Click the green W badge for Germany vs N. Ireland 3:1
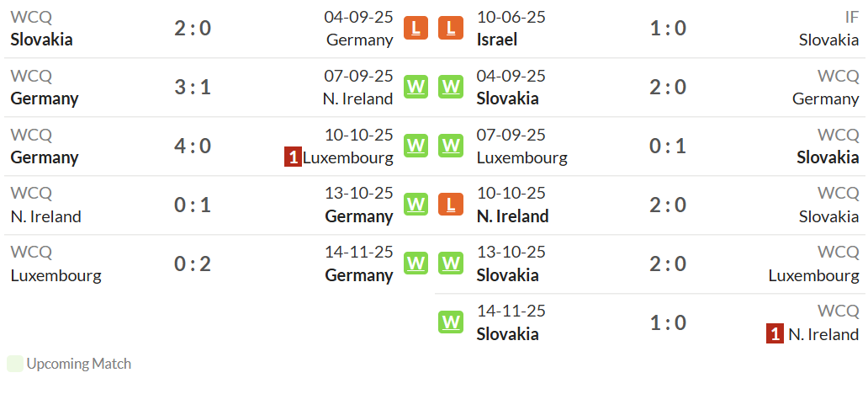 click(x=415, y=87)
